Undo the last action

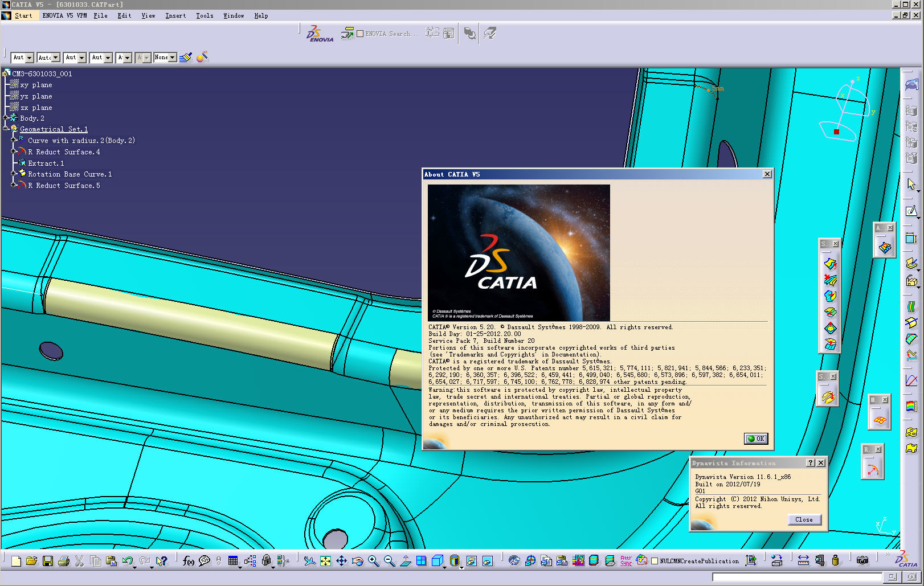tap(128, 561)
